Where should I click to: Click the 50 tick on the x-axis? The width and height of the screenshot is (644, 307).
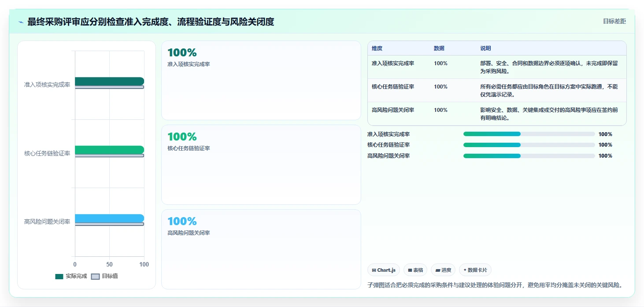point(110,264)
